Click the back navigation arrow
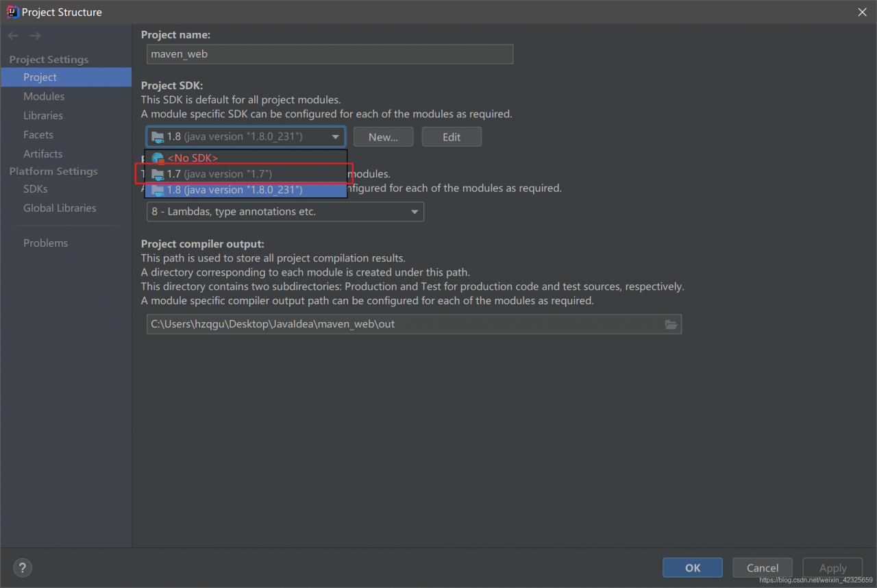The width and height of the screenshot is (877, 588). click(x=13, y=36)
